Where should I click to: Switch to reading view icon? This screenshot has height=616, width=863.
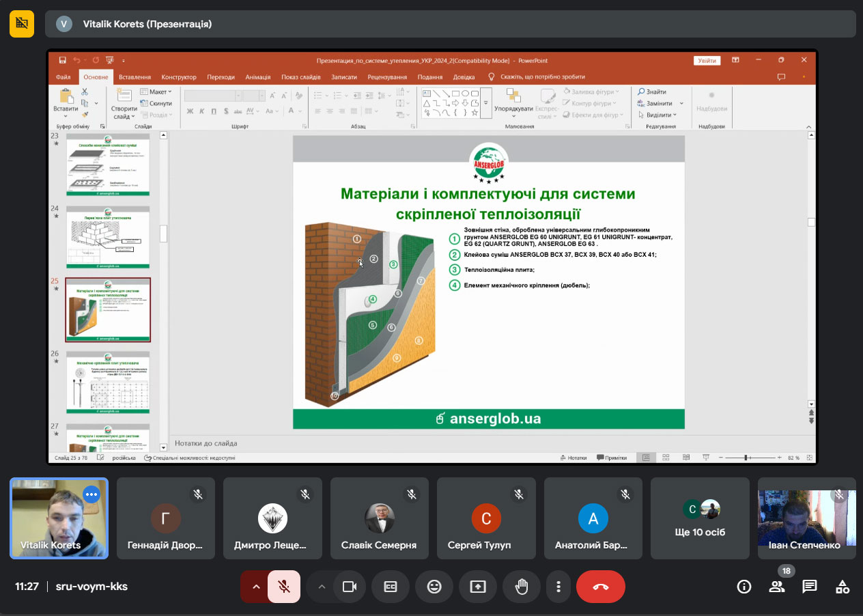pyautogui.click(x=686, y=458)
